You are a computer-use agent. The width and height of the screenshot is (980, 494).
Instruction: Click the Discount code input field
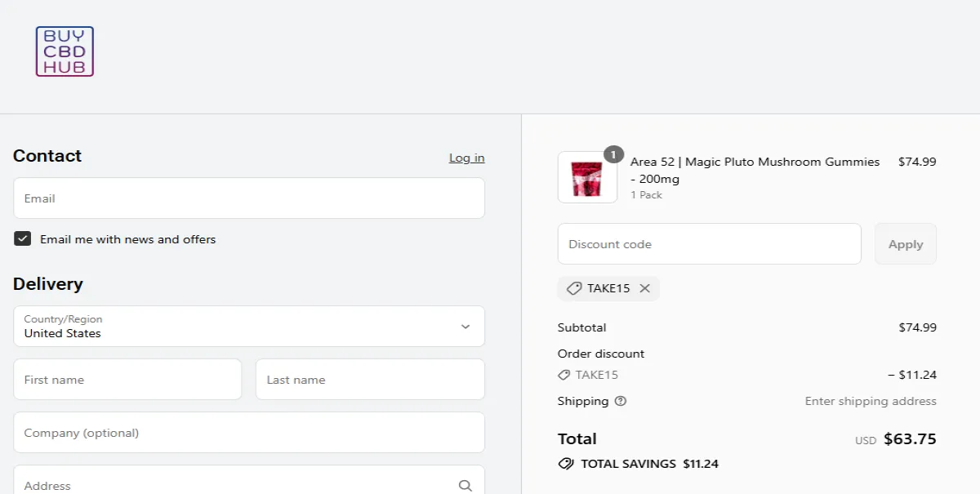click(709, 243)
